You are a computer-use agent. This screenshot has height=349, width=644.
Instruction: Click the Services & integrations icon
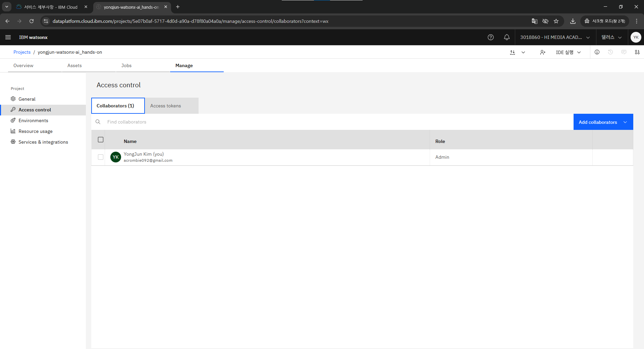(x=13, y=142)
